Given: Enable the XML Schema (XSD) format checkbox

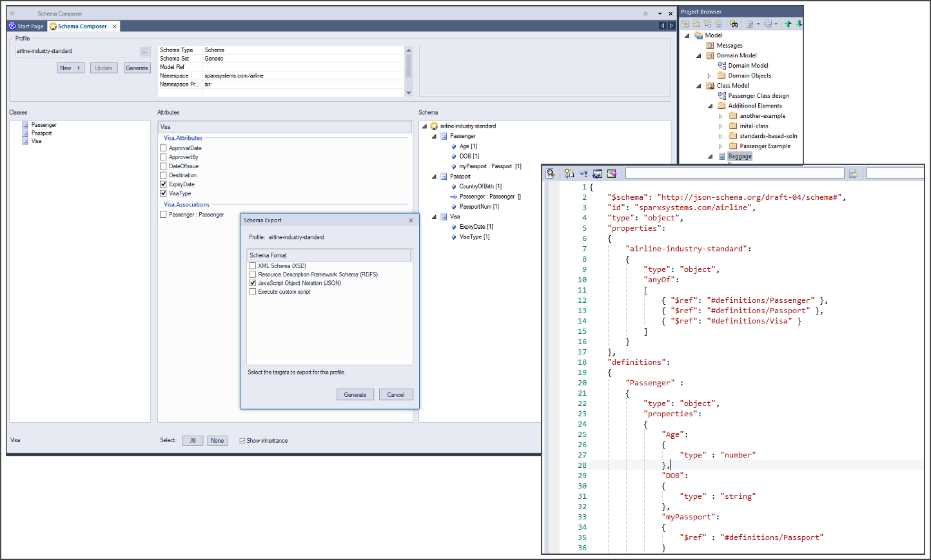Looking at the screenshot, I should (253, 266).
